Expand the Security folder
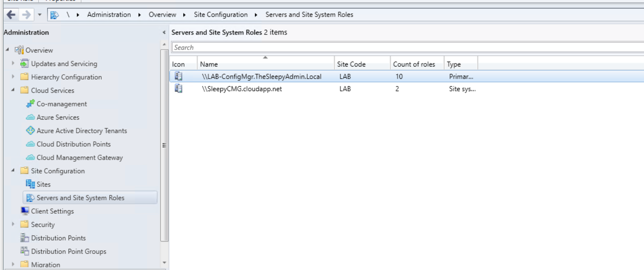 pyautogui.click(x=13, y=224)
